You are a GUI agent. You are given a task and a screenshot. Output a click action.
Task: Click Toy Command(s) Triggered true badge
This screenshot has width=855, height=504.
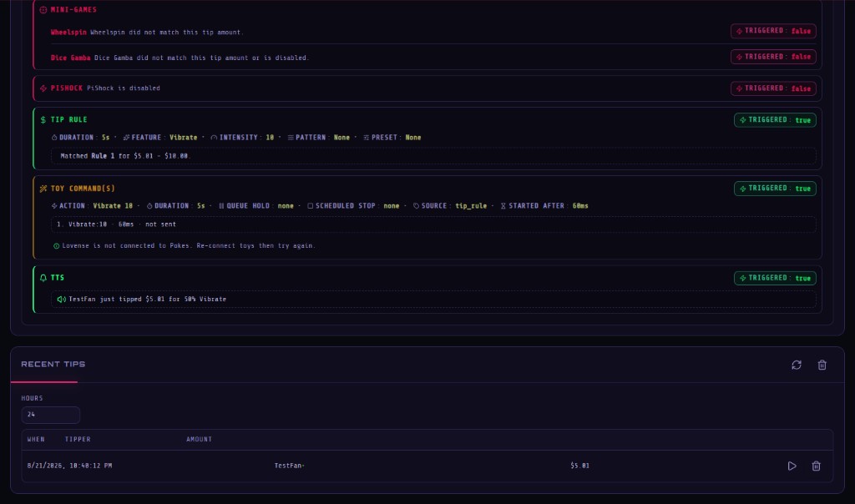click(775, 189)
